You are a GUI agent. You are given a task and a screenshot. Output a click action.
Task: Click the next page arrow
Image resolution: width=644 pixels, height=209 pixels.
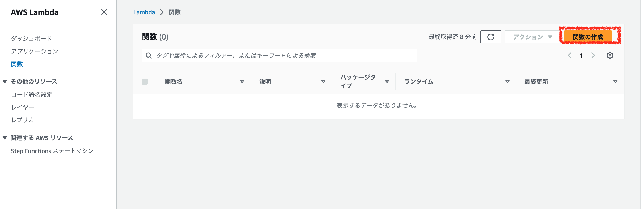pos(593,55)
